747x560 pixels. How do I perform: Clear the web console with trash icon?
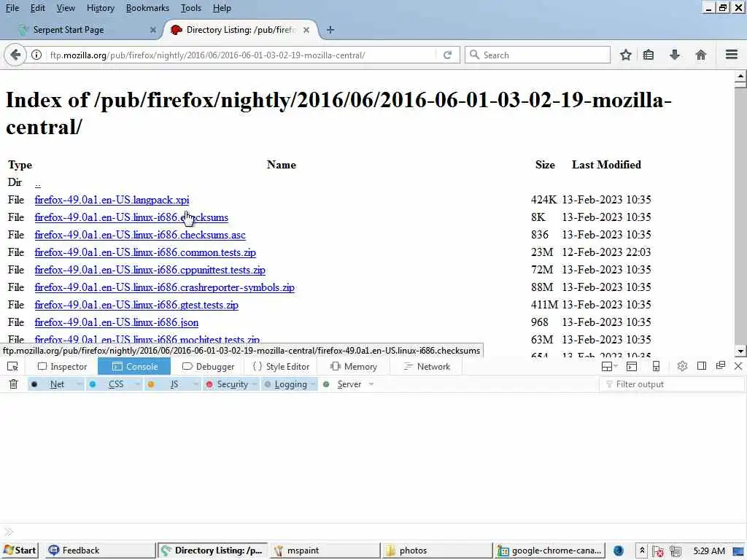coord(13,384)
